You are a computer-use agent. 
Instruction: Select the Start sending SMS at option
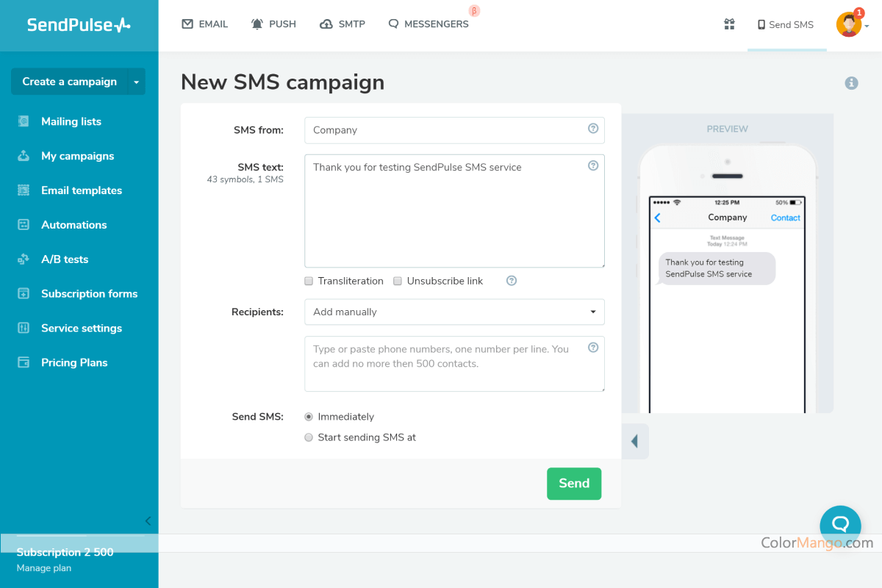pyautogui.click(x=309, y=437)
